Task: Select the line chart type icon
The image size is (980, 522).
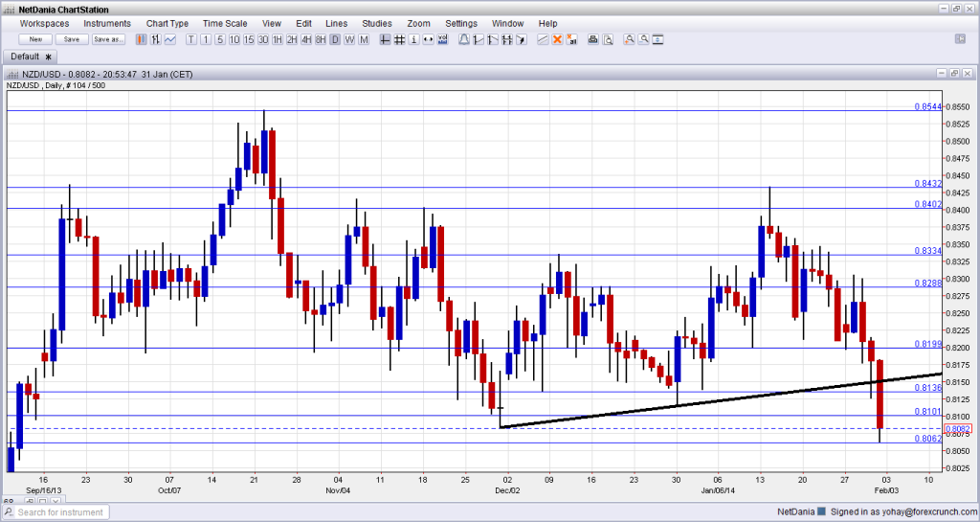Action: pyautogui.click(x=170, y=39)
